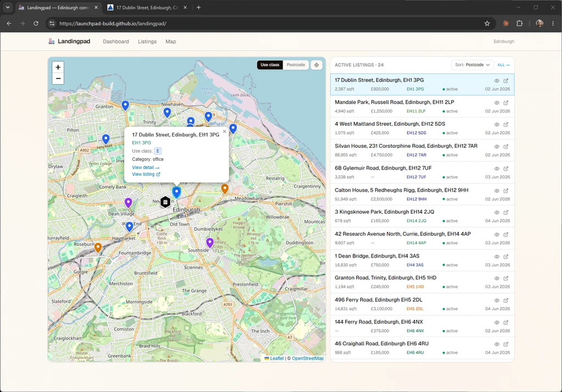Toggle eye icon for 17 Dublin Street

(x=497, y=81)
